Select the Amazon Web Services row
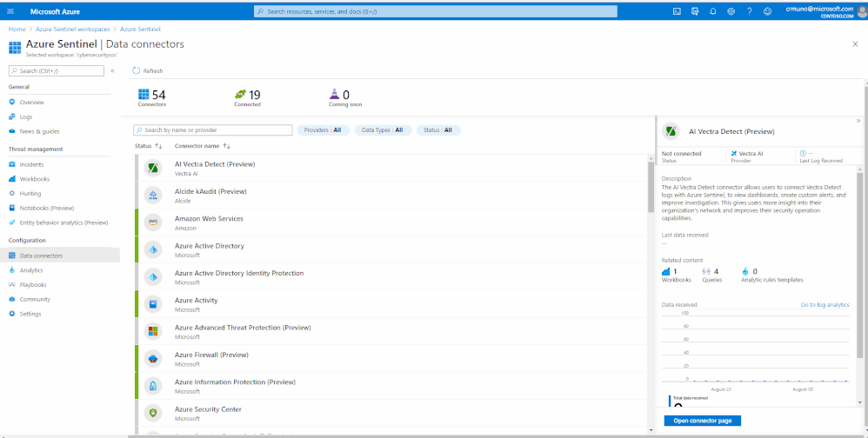868x438 pixels. [x=391, y=222]
